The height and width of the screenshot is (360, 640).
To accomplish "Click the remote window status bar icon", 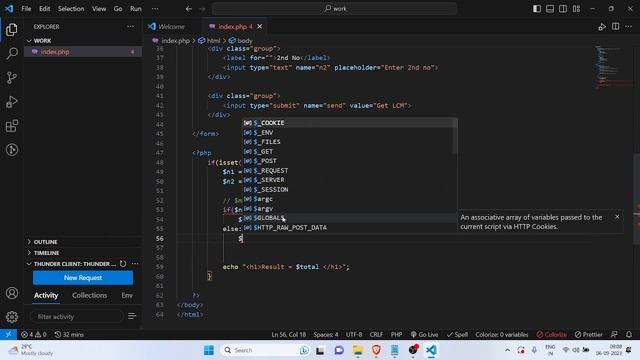I will (x=8, y=334).
